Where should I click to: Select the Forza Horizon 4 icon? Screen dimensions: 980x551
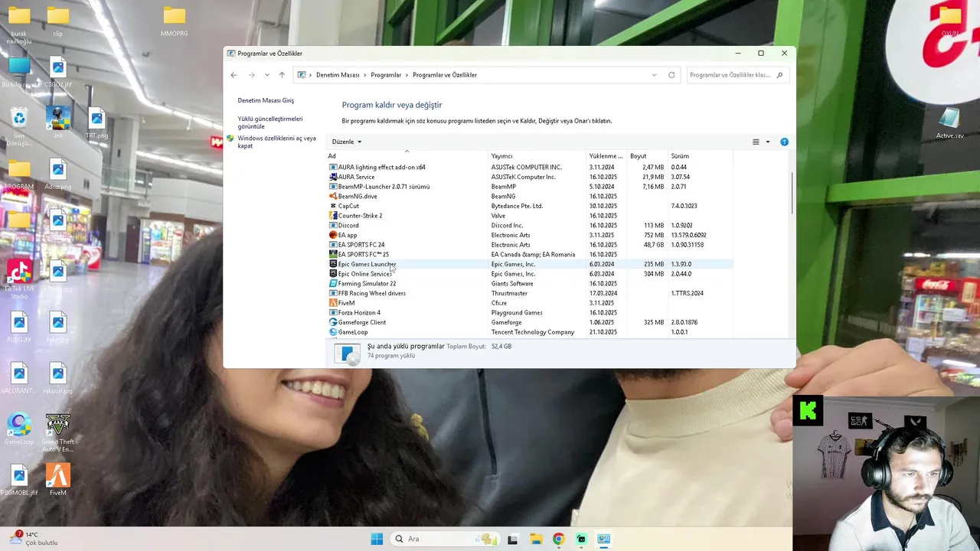[333, 312]
